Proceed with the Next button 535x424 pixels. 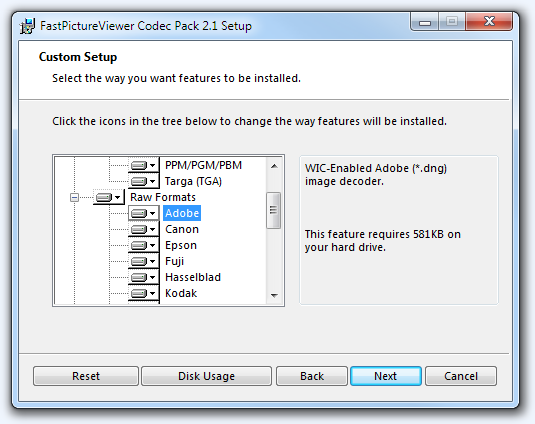coord(386,376)
